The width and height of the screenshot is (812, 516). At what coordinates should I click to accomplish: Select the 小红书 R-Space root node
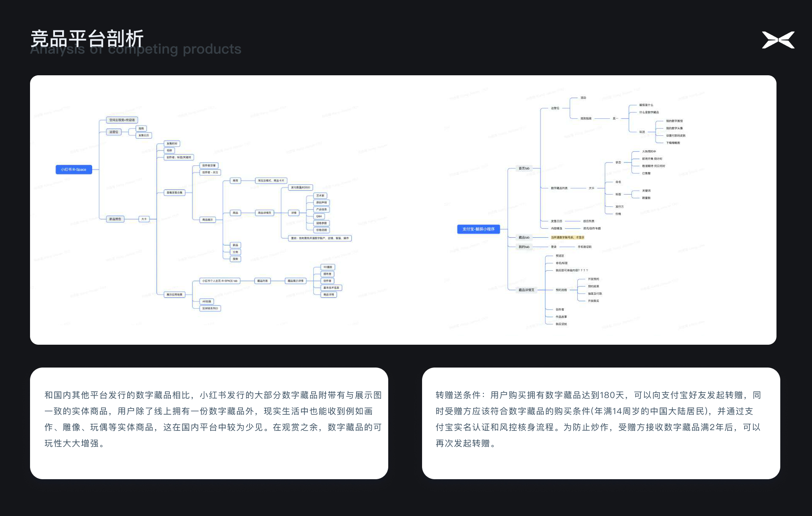click(74, 170)
